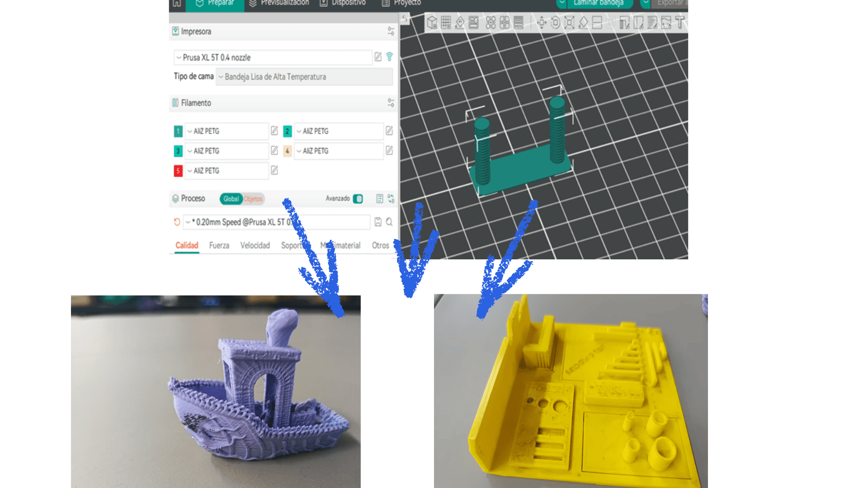Select the Cut tool

pyautogui.click(x=597, y=23)
